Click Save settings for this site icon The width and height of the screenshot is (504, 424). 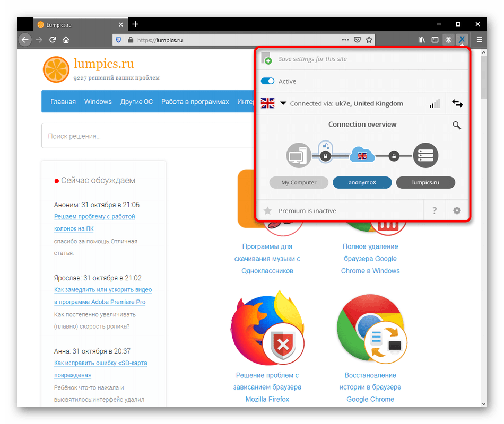point(266,59)
